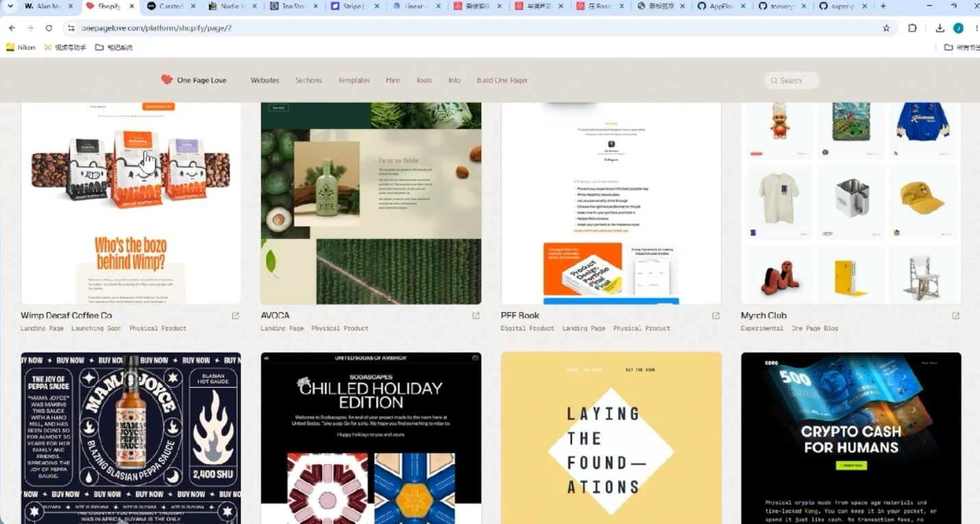Click the One Page Love site name
The width and height of the screenshot is (980, 524).
click(201, 80)
